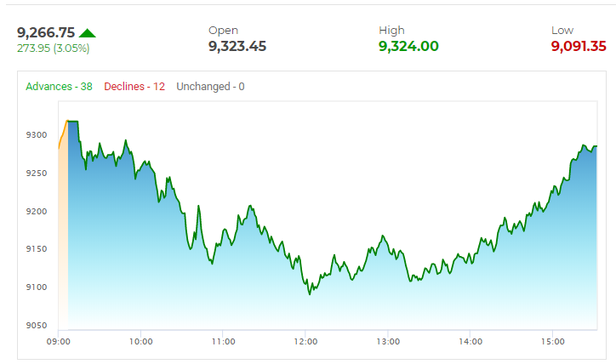Viewport: 616px width, 364px height.
Task: Click the 9050 price axis label
Action: tap(37, 326)
